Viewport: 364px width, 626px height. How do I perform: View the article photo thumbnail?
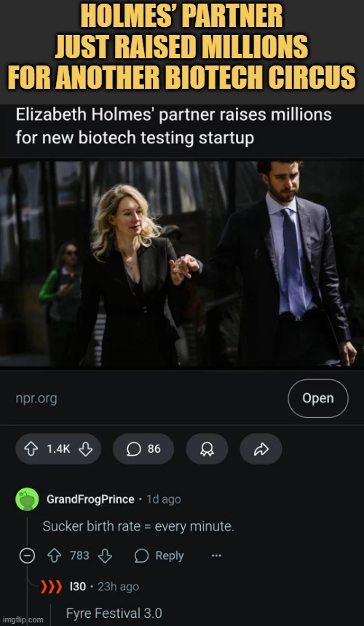pyautogui.click(x=182, y=264)
